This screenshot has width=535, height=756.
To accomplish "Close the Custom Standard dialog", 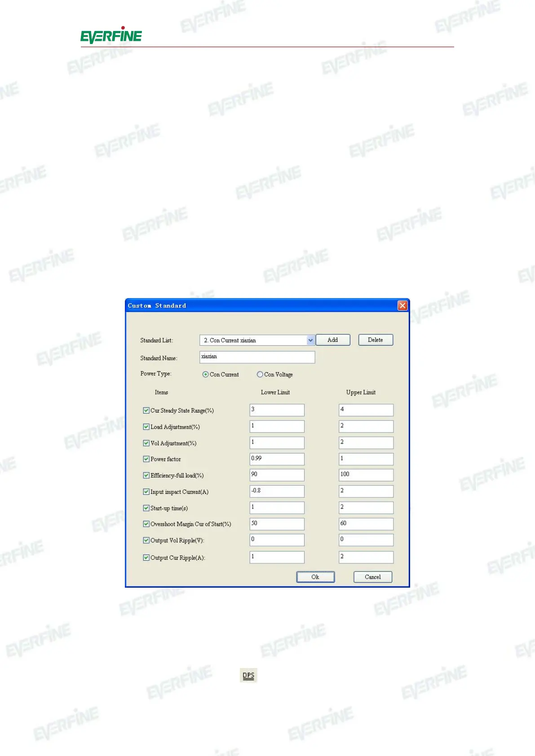I will point(402,306).
